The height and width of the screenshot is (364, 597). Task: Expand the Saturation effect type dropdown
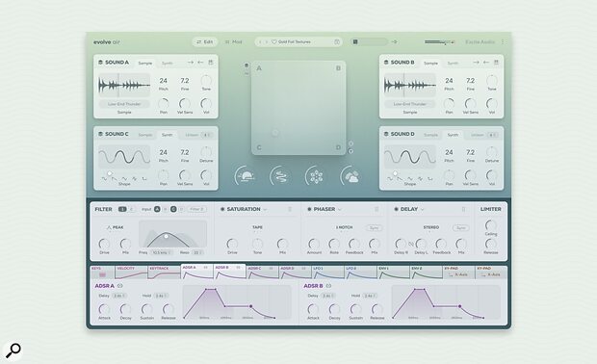(x=265, y=209)
